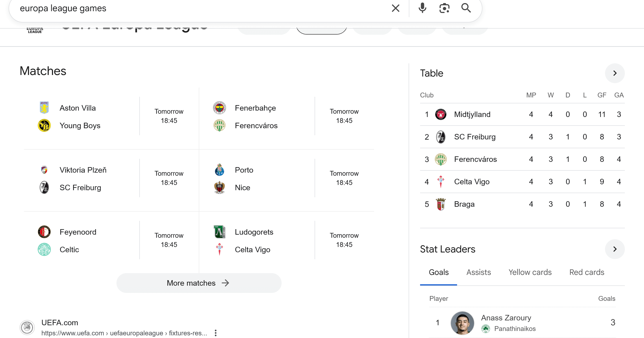Click the More matches button
This screenshot has width=644, height=338.
click(199, 283)
